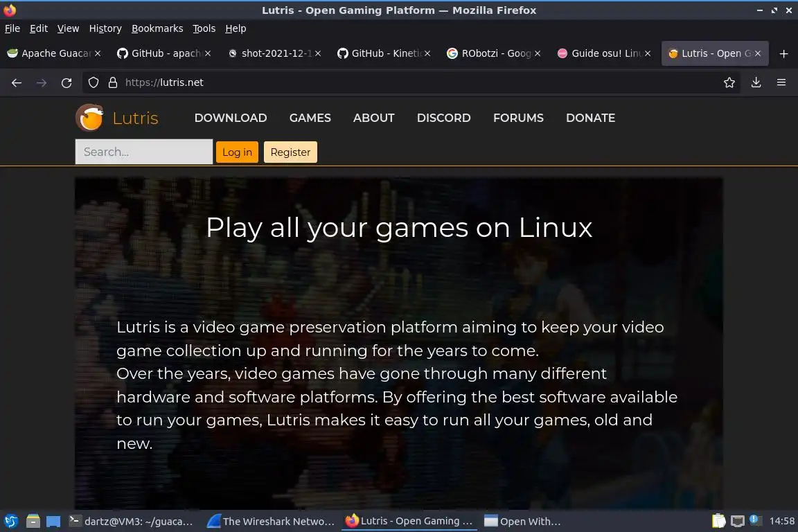The height and width of the screenshot is (532, 798).
Task: Bookmark this page with the star icon
Action: pyautogui.click(x=729, y=82)
